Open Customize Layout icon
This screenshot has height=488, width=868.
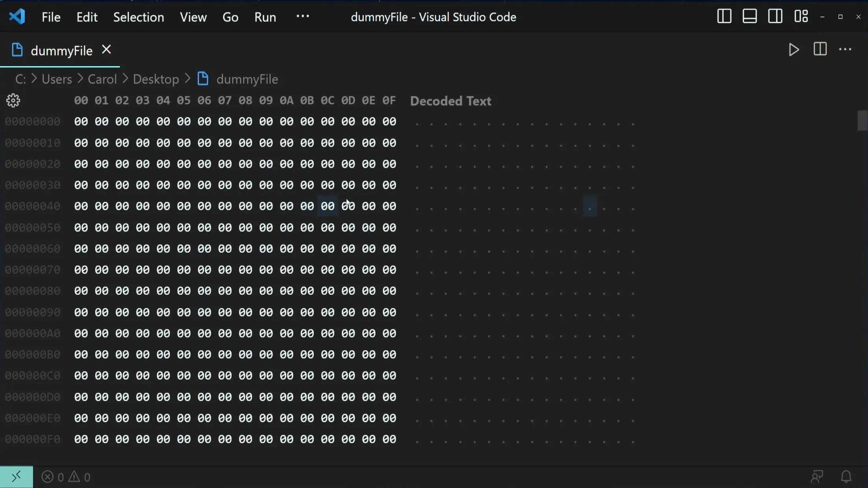801,17
